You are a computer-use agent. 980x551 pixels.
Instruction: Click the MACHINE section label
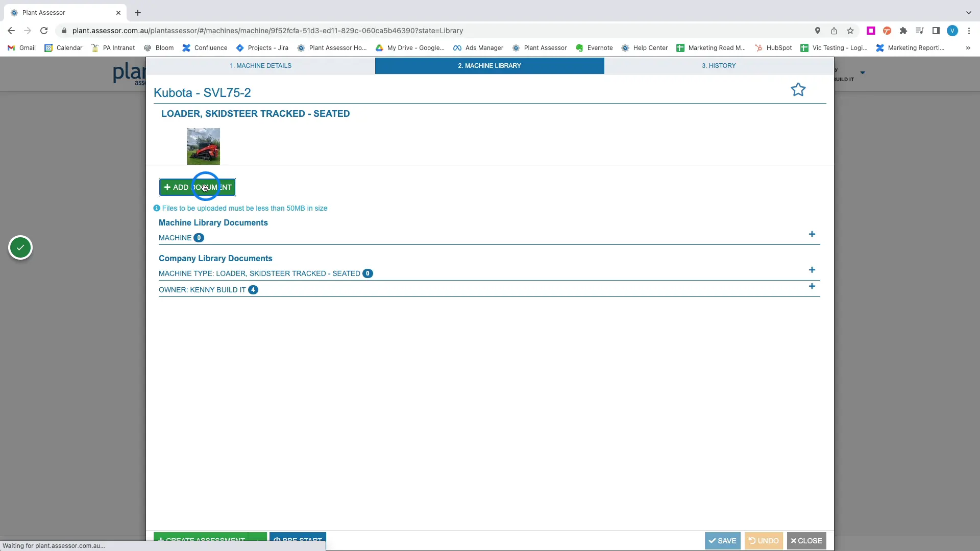(x=175, y=238)
